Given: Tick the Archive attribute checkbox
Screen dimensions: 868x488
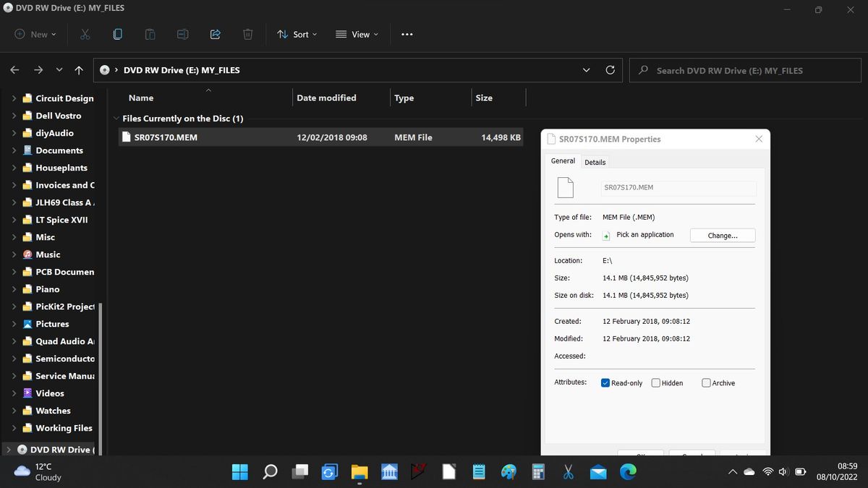Looking at the screenshot, I should pyautogui.click(x=706, y=383).
